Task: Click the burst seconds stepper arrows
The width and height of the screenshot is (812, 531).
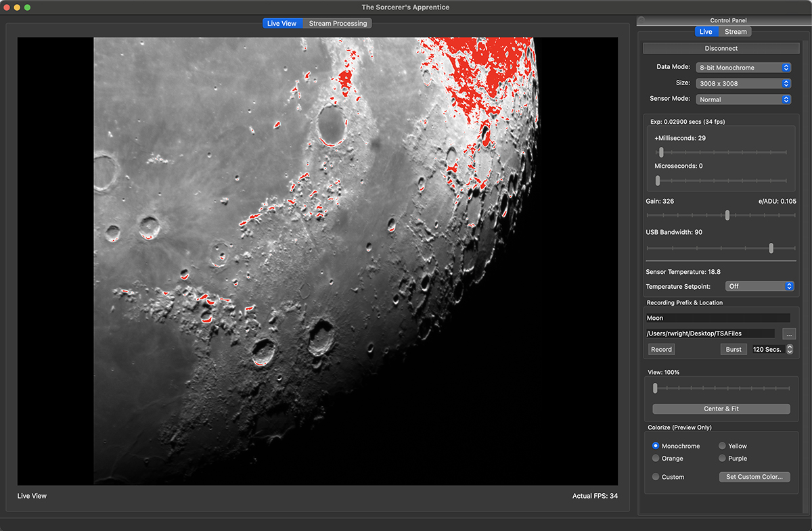Action: pyautogui.click(x=789, y=350)
